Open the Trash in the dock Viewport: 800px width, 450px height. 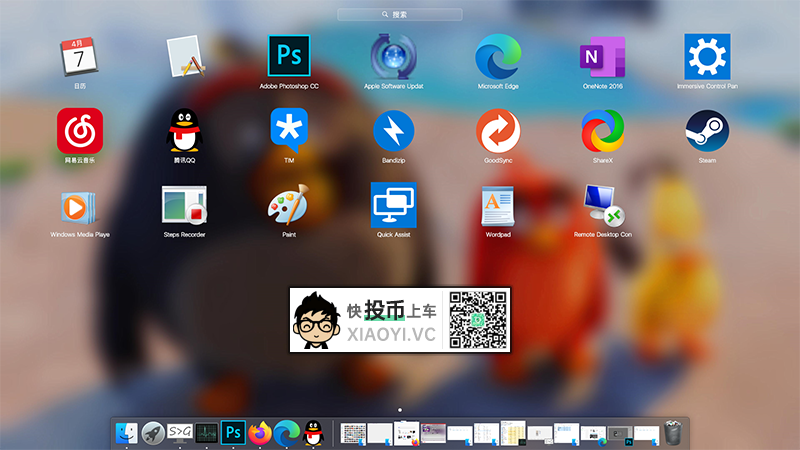click(x=674, y=432)
